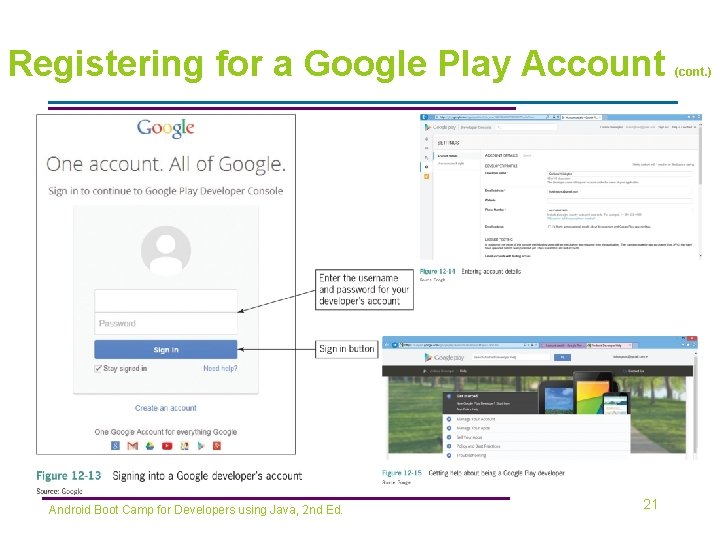The width and height of the screenshot is (720, 540).
Task: Click the Developer name field
Action: [620, 174]
